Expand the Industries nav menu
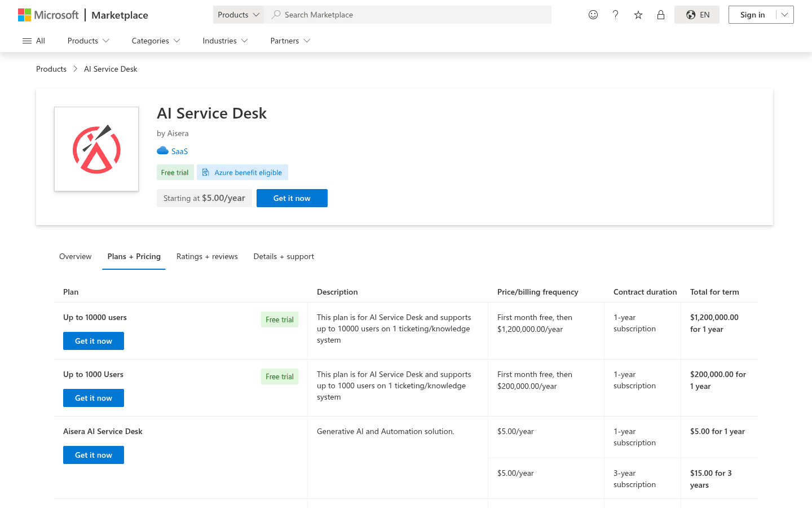Viewport: 812px width, 508px height. click(225, 41)
